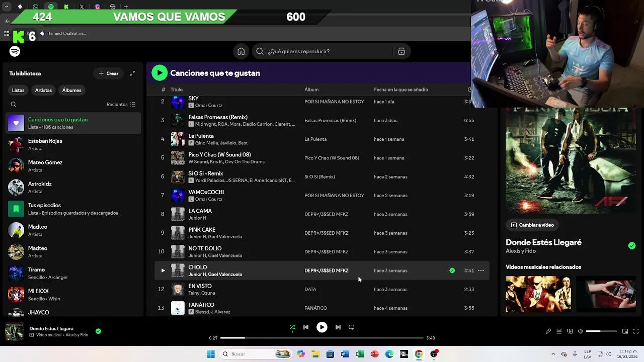The width and height of the screenshot is (644, 362).
Task: Open Google Chrome from the taskbar
Action: (x=419, y=354)
